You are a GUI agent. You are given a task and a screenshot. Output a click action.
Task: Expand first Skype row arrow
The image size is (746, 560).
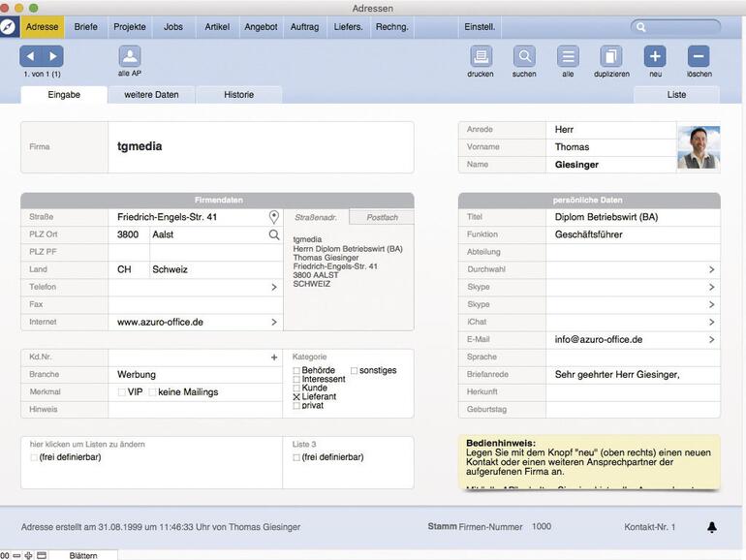coord(711,287)
